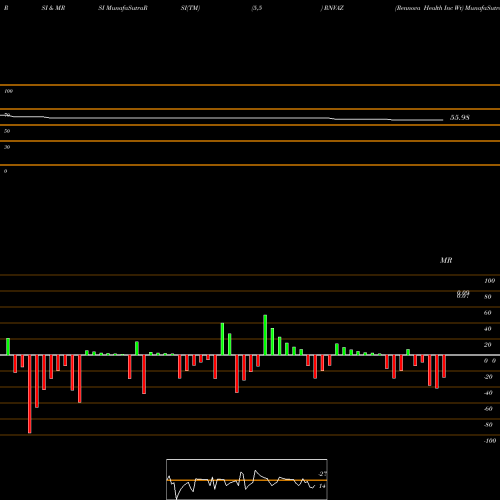Click the MR axis label 80
This screenshot has width=500, height=500.
[x=488, y=297]
